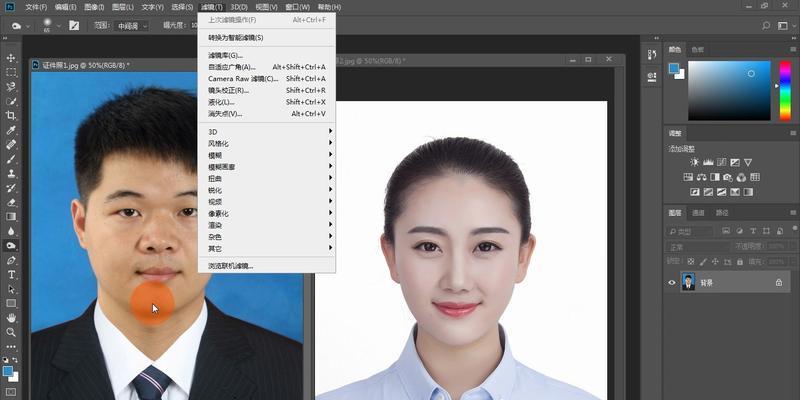This screenshot has height=400, width=800.
Task: Select the Rectangular Marquee tool
Action: pos(11,72)
